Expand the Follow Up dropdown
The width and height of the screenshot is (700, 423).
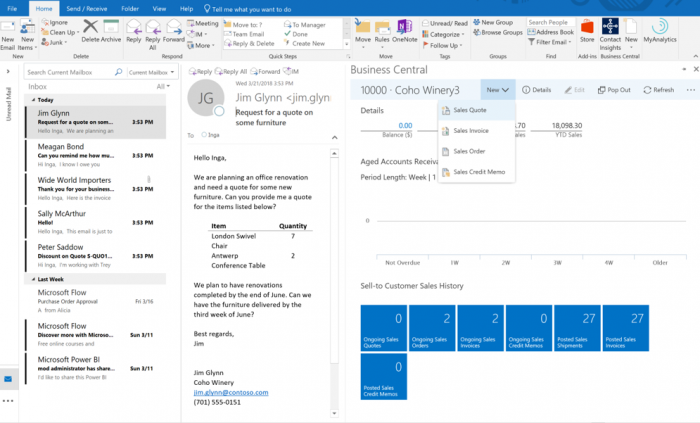(442, 45)
